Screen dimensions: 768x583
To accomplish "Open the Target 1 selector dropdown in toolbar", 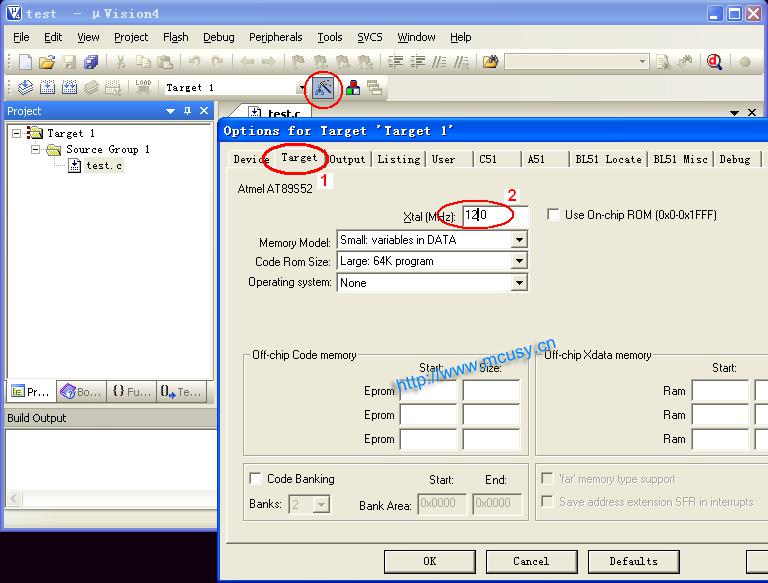I will tap(302, 88).
